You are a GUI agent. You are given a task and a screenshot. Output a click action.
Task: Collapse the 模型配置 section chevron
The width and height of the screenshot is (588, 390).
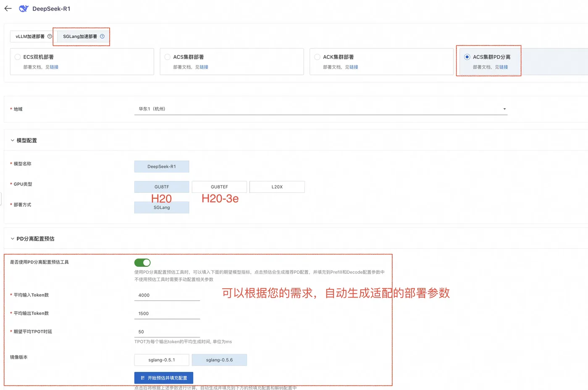click(x=12, y=140)
